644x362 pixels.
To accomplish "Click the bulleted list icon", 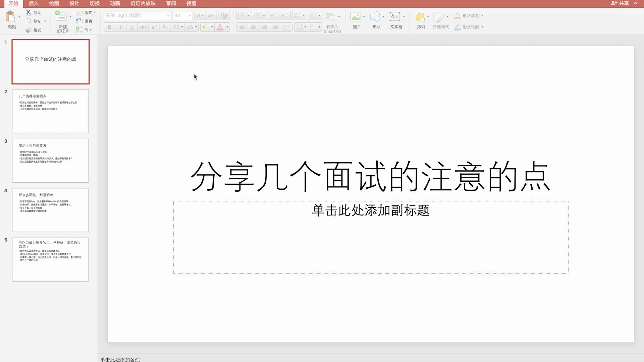I will point(241,15).
